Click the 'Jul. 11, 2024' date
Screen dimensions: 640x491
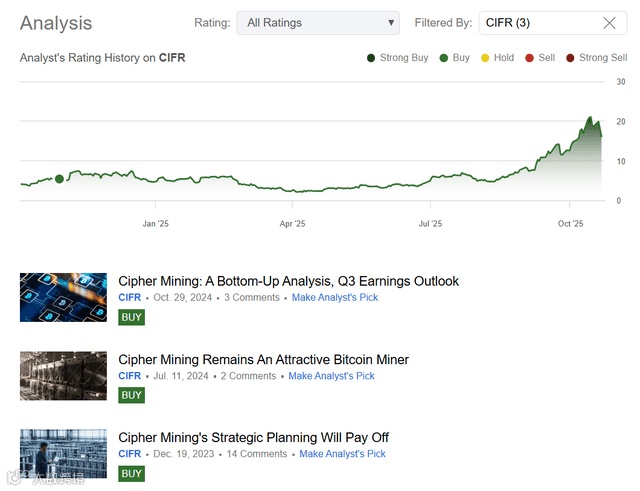click(181, 376)
